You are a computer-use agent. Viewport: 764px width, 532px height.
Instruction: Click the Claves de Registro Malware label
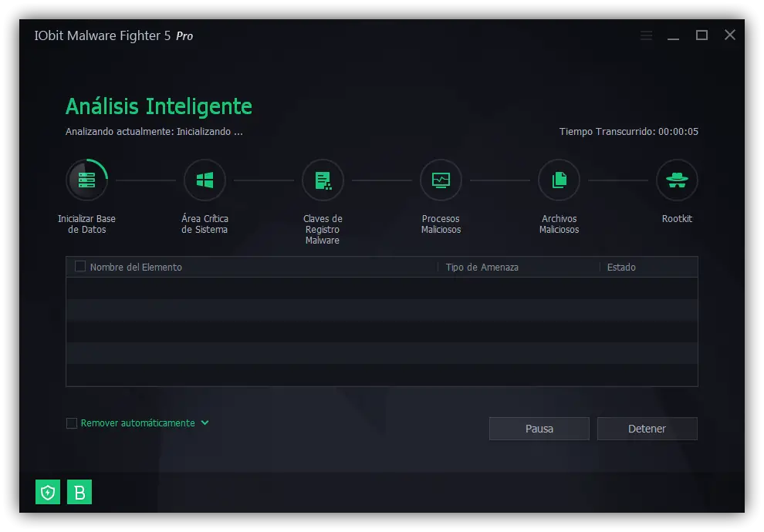click(323, 229)
